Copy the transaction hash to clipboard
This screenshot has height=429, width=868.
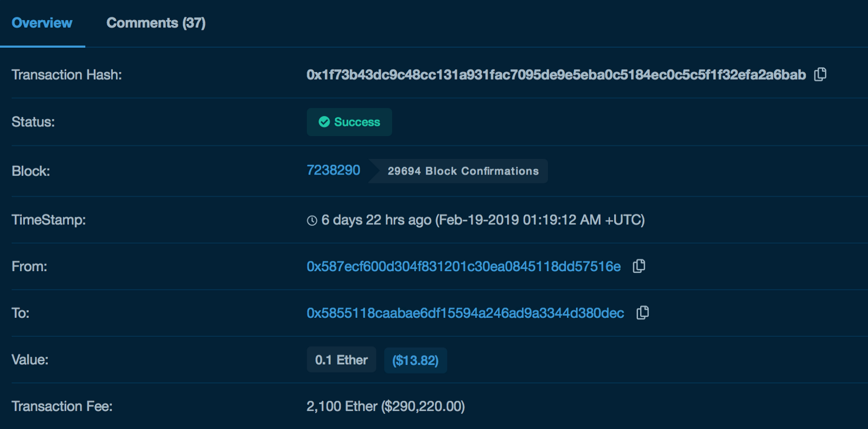pos(820,74)
